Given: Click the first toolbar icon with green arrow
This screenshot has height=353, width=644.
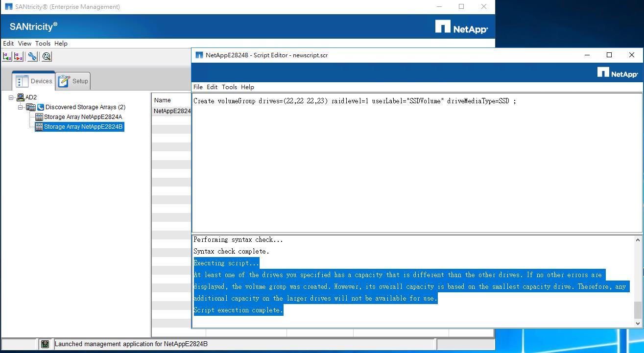Looking at the screenshot, I should coord(7,57).
